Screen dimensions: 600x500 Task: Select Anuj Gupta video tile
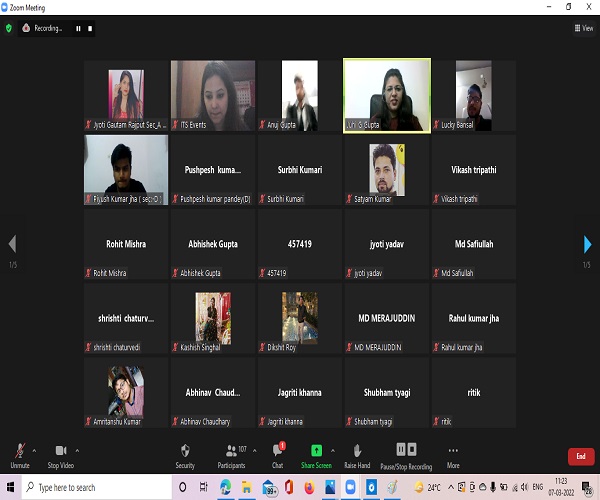pyautogui.click(x=300, y=96)
